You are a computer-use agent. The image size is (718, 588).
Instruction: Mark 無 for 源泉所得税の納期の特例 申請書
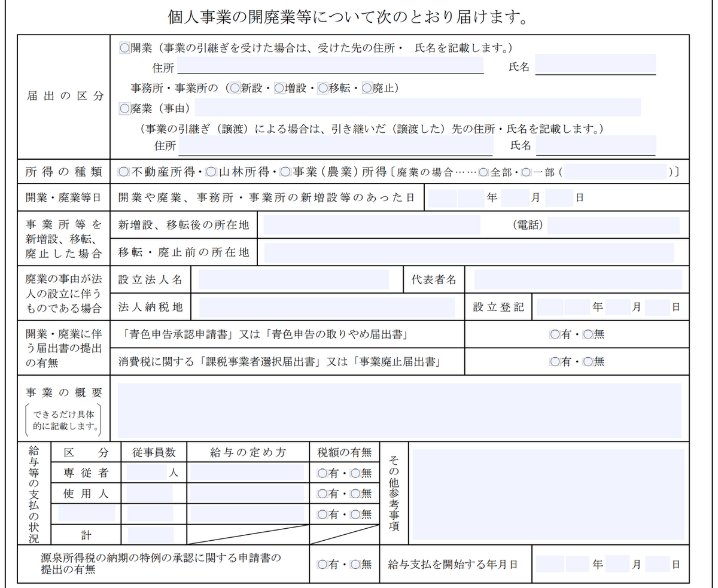tap(355, 564)
